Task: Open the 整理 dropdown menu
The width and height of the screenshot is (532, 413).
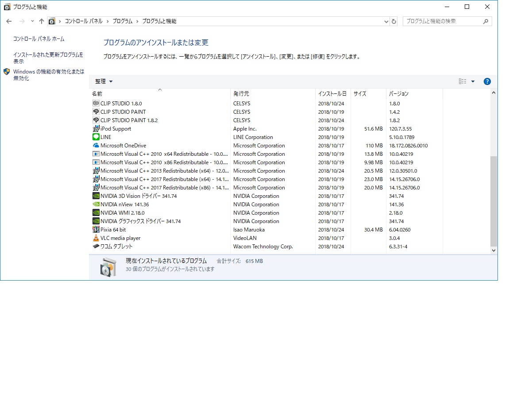Action: (104, 81)
